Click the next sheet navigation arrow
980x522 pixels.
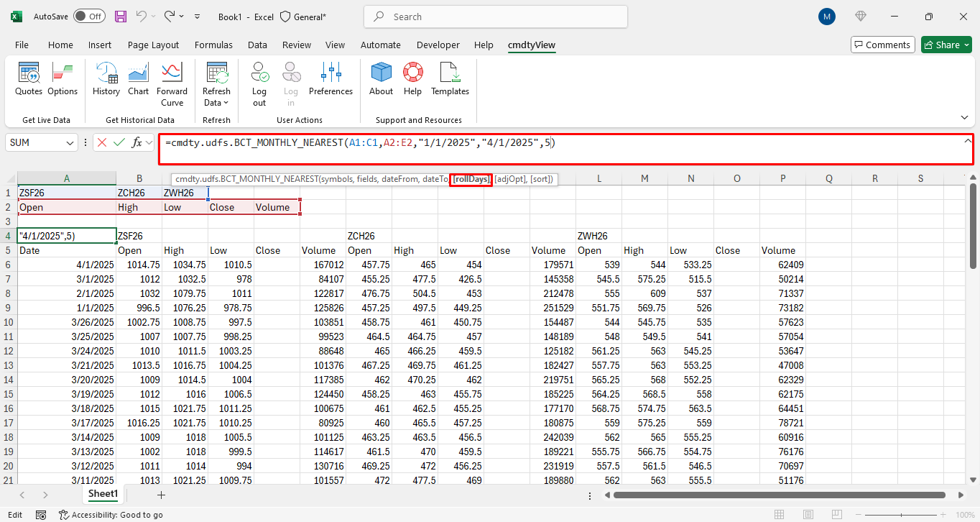coord(45,495)
